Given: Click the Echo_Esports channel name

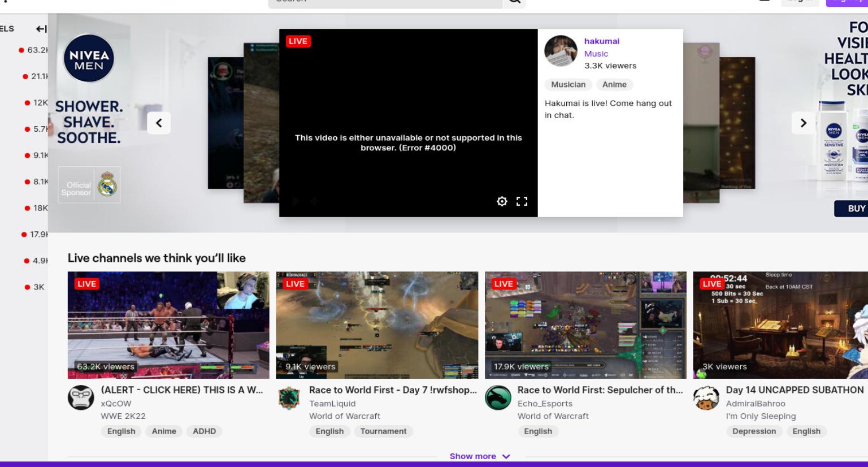Looking at the screenshot, I should pos(545,404).
